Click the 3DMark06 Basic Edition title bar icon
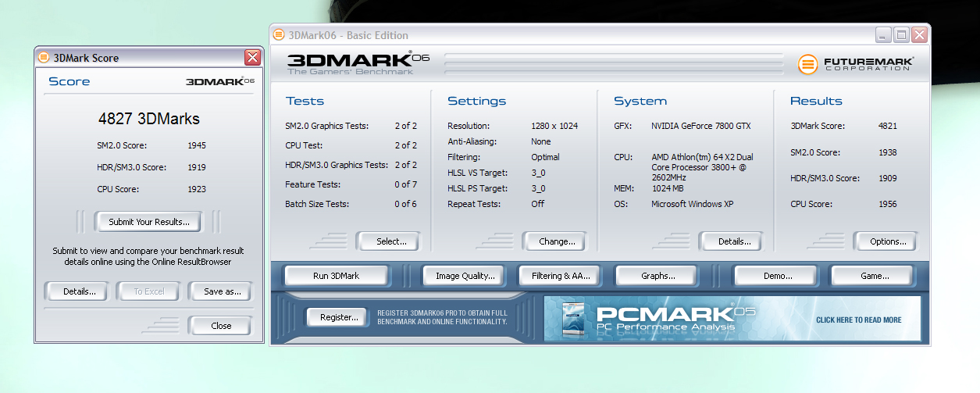Image resolution: width=980 pixels, height=393 pixels. click(x=279, y=34)
